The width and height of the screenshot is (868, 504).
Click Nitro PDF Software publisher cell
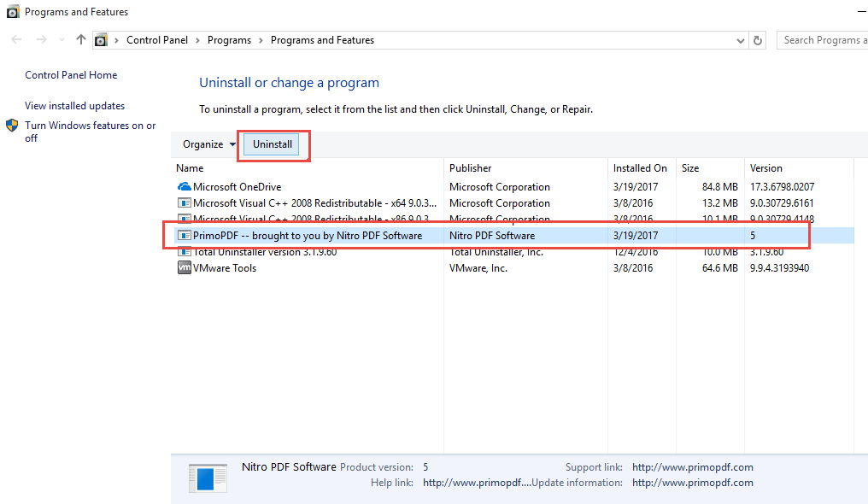pos(492,236)
